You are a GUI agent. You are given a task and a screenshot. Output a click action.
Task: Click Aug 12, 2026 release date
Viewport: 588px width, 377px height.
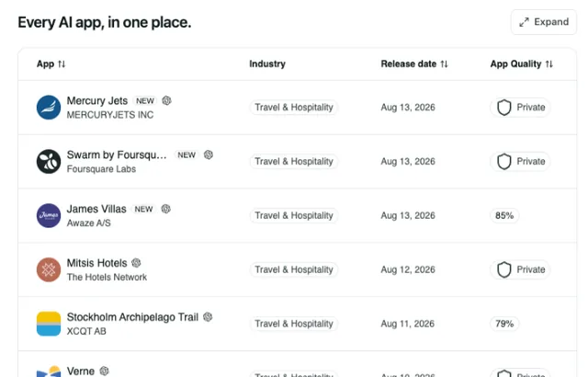(x=408, y=269)
